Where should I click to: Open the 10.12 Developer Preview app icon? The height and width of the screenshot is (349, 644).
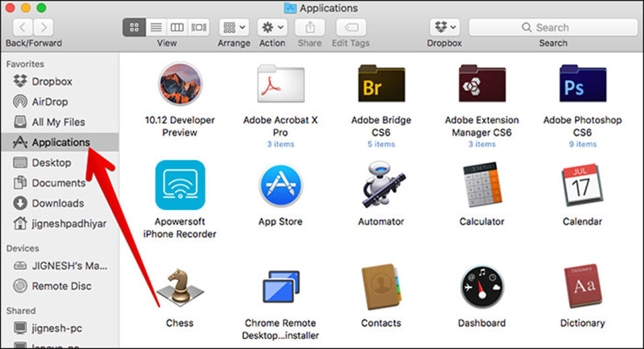point(180,85)
